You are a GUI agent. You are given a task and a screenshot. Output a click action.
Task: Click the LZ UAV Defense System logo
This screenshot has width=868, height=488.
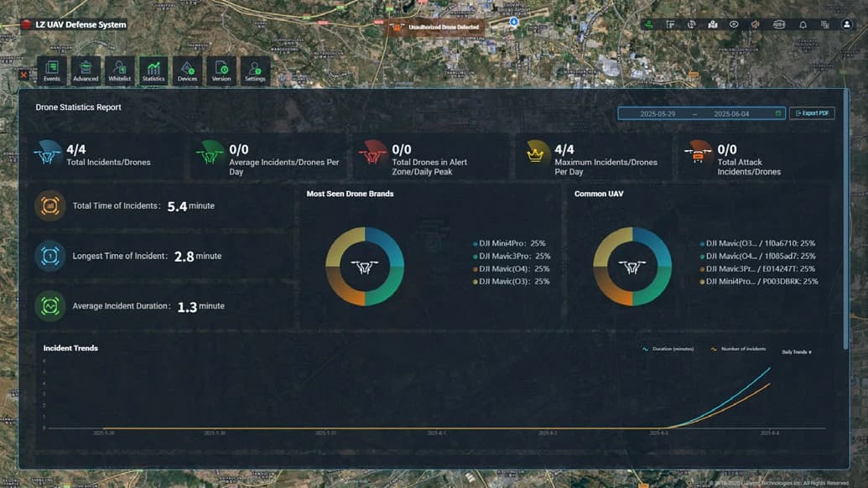coord(26,24)
